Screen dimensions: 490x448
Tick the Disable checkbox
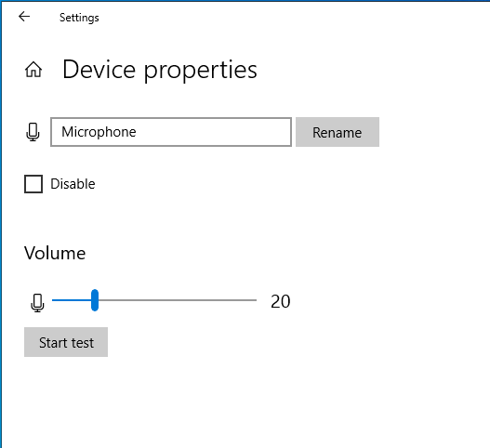(x=33, y=184)
